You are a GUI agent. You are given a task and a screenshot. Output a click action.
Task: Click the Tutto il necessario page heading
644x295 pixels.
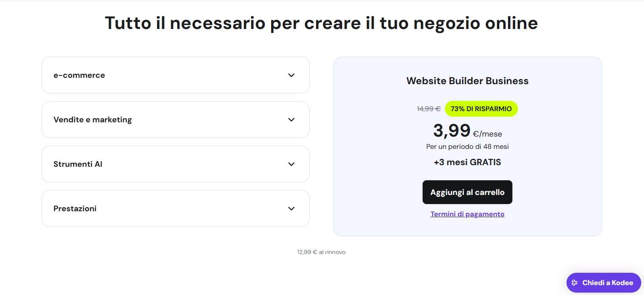pos(321,23)
